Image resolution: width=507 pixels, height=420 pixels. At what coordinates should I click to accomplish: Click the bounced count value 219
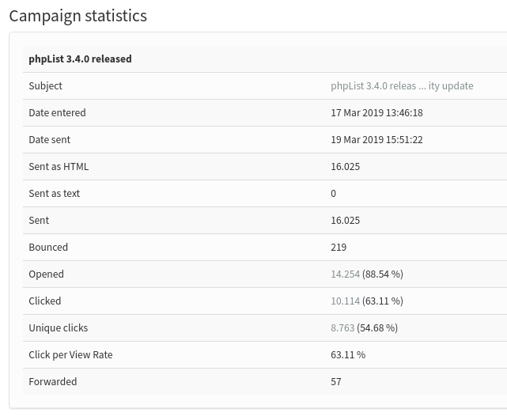tap(339, 248)
